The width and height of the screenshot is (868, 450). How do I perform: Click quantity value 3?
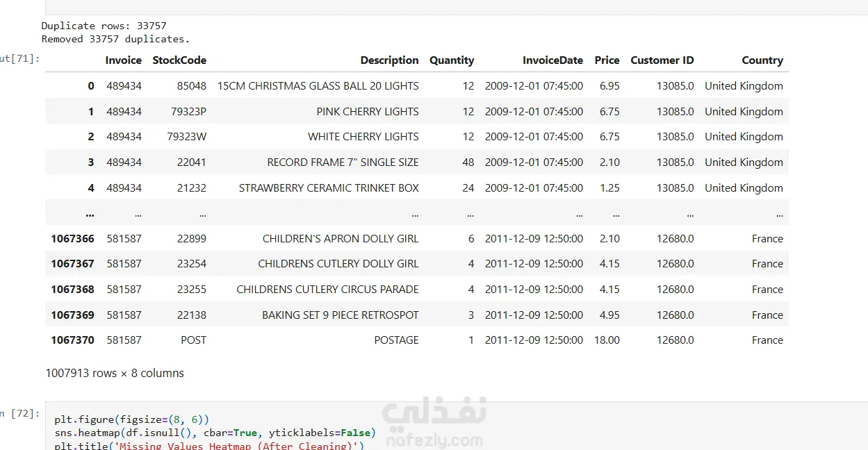[471, 315]
